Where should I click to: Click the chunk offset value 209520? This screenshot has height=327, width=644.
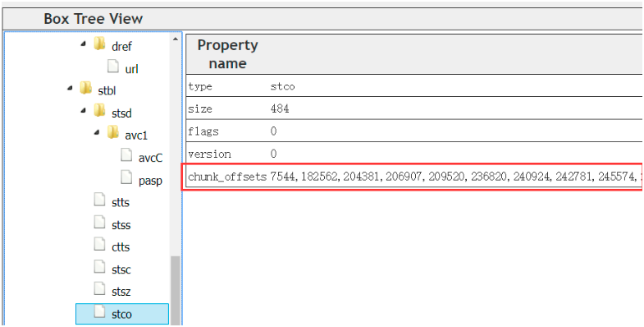click(x=447, y=177)
